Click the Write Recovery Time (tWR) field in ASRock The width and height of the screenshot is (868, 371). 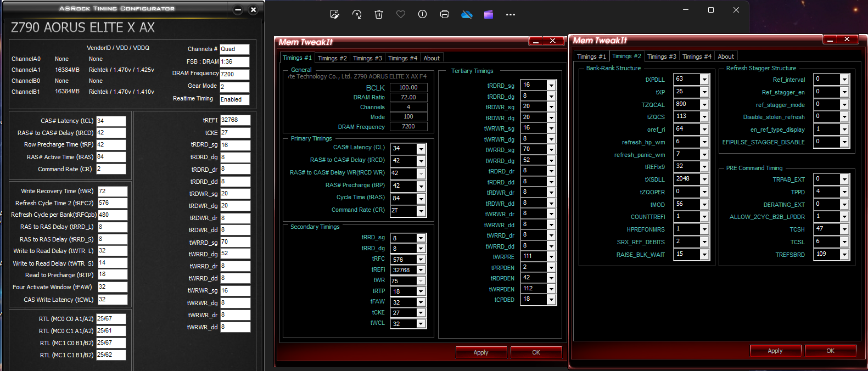tap(113, 192)
